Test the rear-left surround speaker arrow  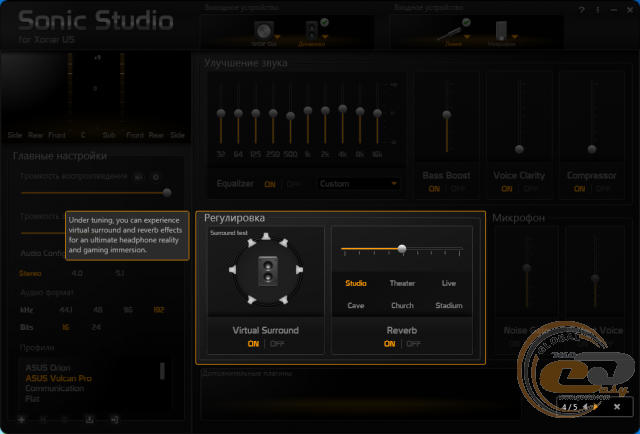251,300
